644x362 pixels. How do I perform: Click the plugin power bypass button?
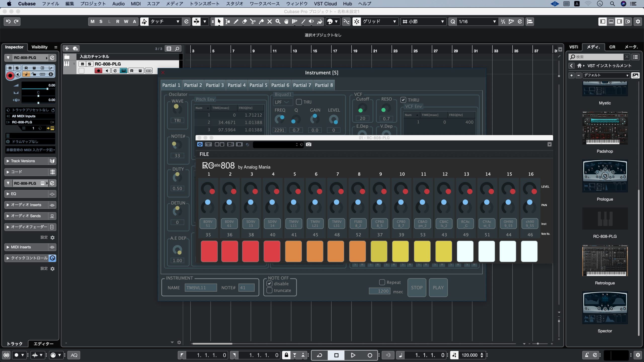pyautogui.click(x=200, y=144)
